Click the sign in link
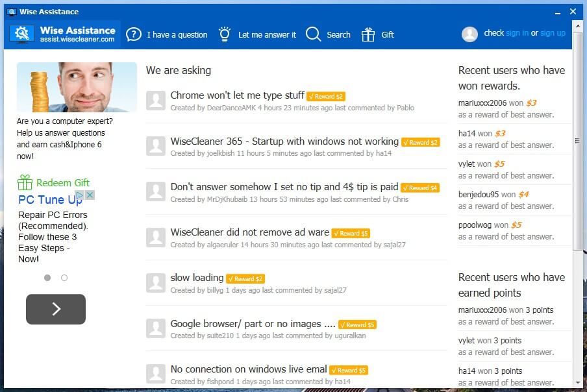This screenshot has height=392, width=587. click(517, 33)
